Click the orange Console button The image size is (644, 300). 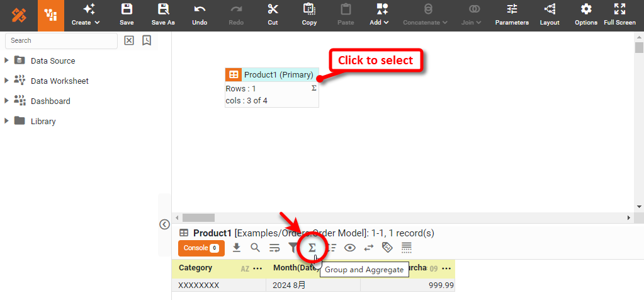pos(201,248)
